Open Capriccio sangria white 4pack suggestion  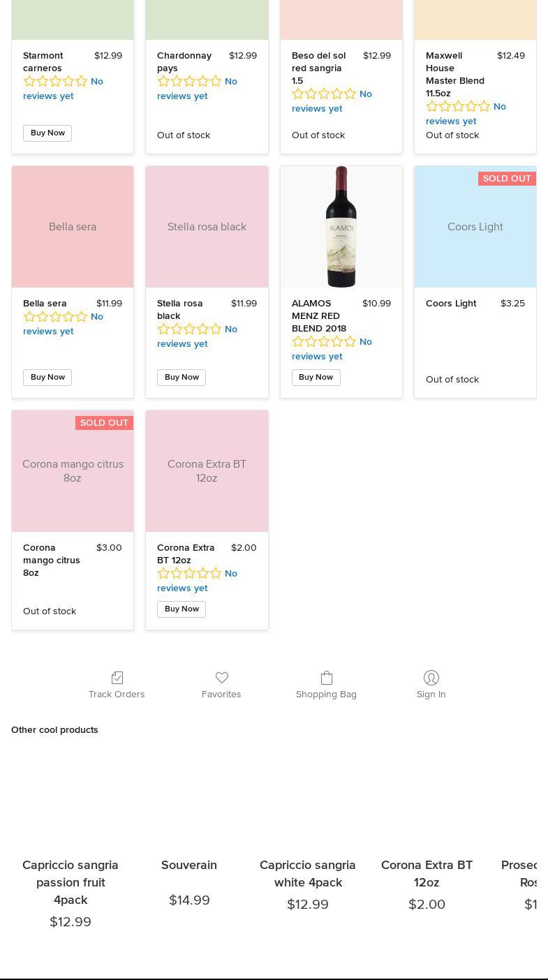[x=308, y=873]
